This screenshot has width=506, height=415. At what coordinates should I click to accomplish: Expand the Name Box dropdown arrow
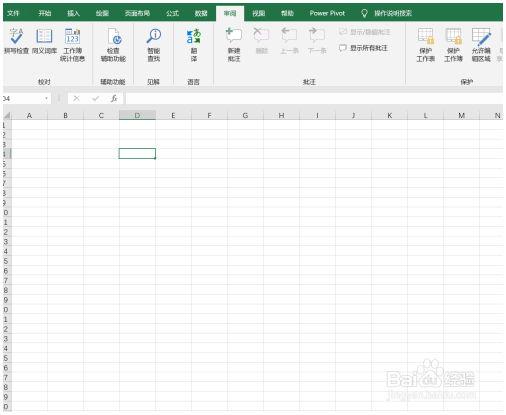46,98
